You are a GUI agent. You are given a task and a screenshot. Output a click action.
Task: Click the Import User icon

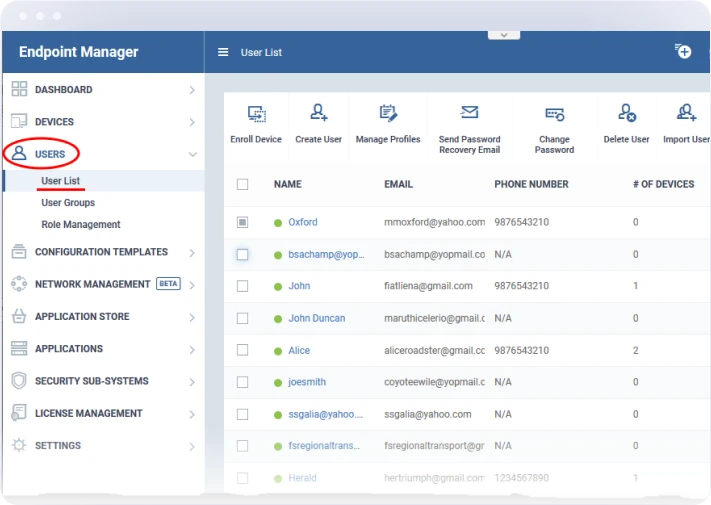tap(686, 113)
